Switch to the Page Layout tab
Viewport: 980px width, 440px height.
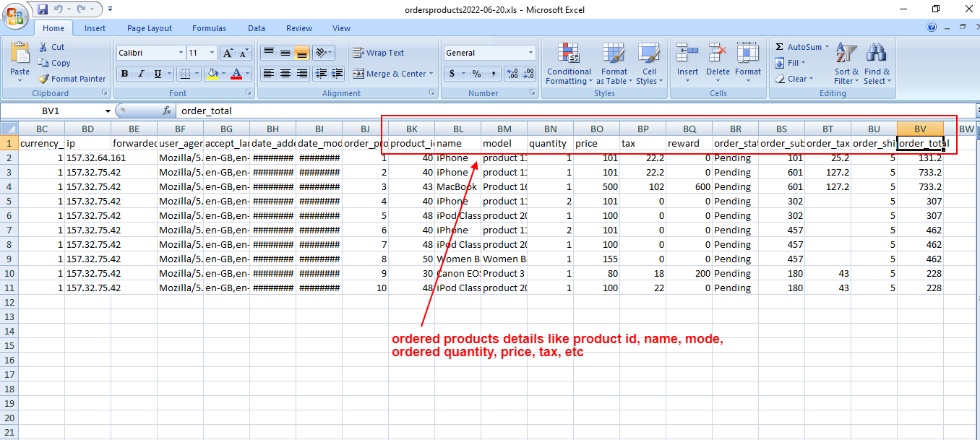point(150,28)
